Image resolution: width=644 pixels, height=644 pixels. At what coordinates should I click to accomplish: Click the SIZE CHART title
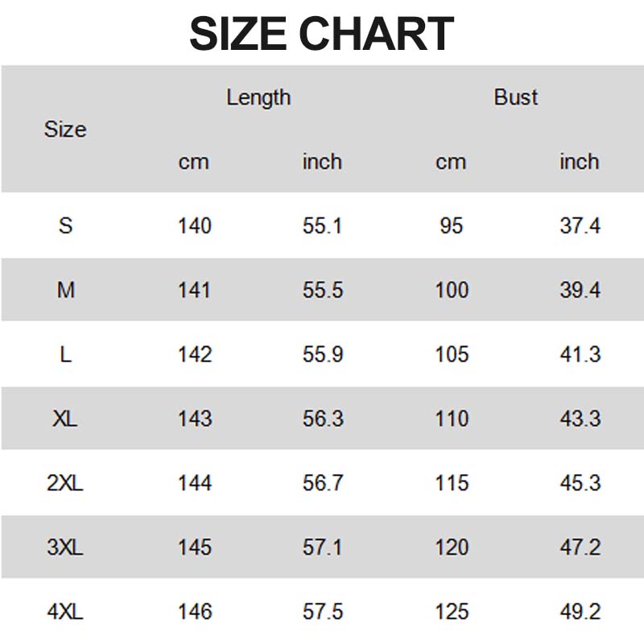322,34
